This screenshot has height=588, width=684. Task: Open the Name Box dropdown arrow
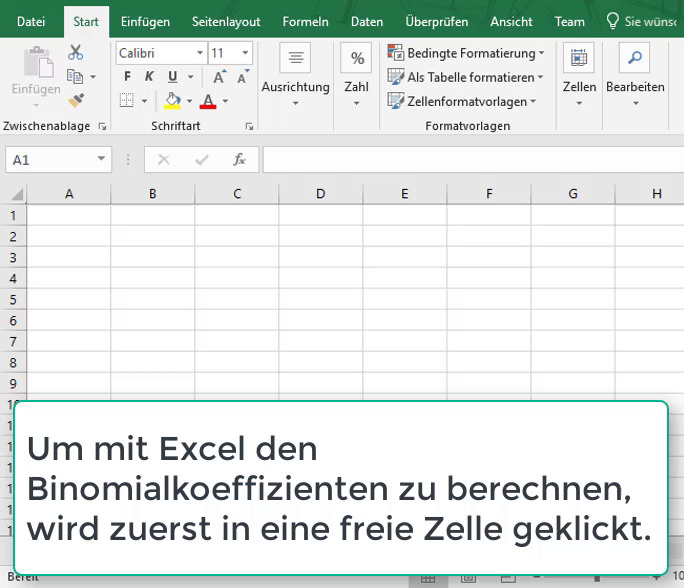(101, 159)
